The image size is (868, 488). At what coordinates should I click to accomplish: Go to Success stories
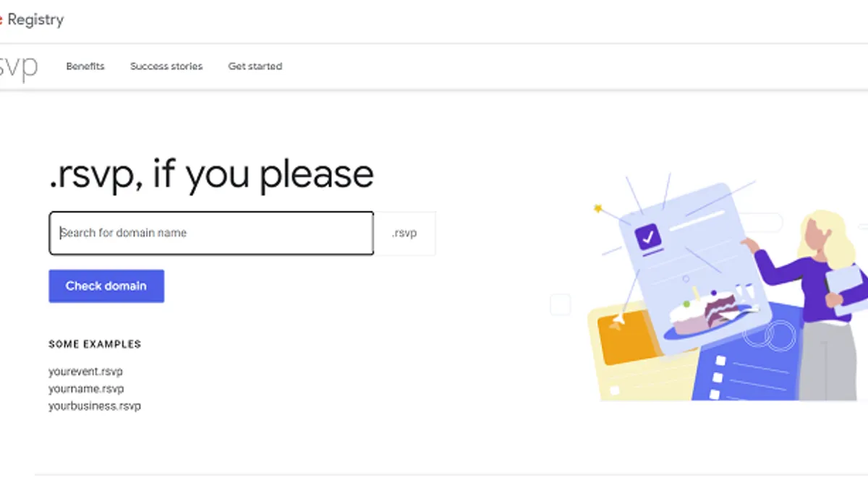(166, 66)
